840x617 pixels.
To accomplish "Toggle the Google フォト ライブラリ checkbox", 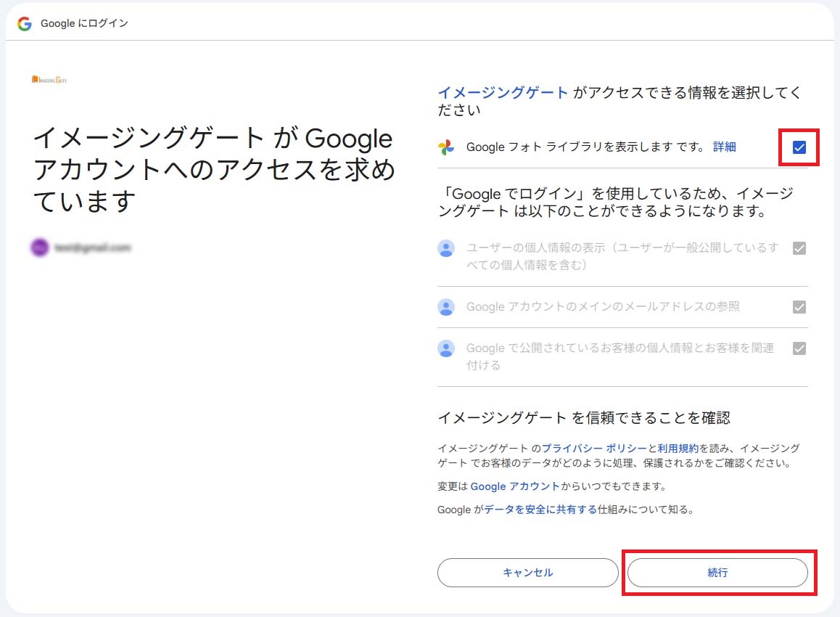I will pos(799,147).
